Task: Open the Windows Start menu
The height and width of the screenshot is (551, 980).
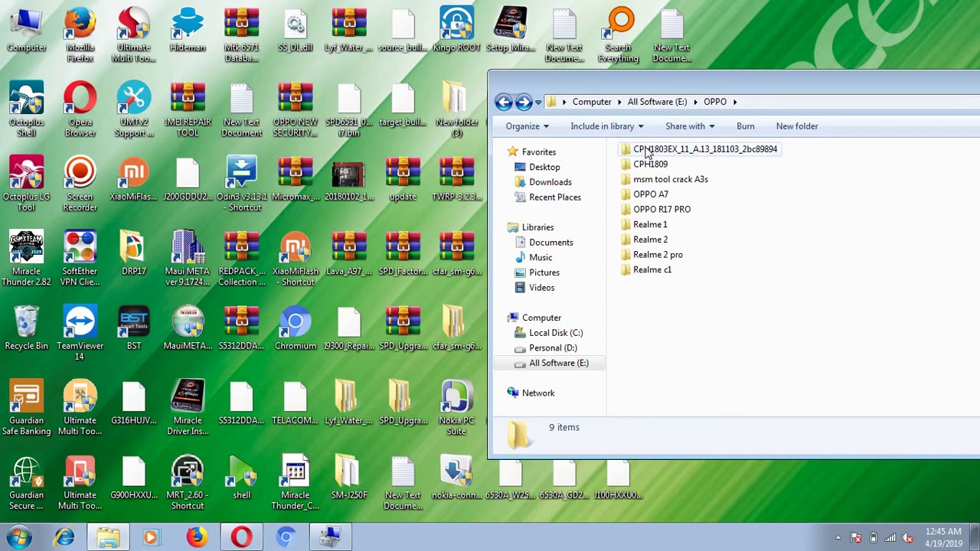Action: tap(18, 537)
